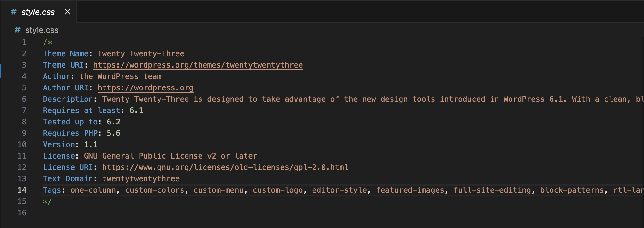Click the 'License URI' label

[x=68, y=167]
